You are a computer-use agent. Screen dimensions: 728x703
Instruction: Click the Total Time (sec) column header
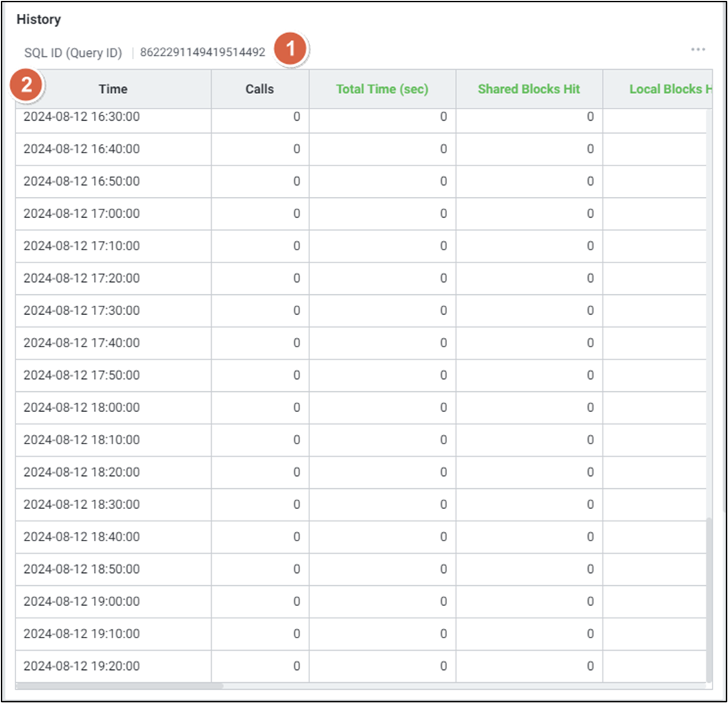382,89
